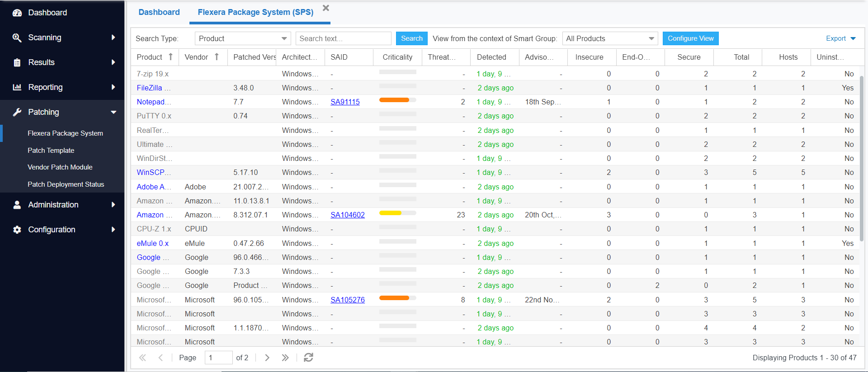868x372 pixels.
Task: Go to the next page arrow
Action: [267, 358]
